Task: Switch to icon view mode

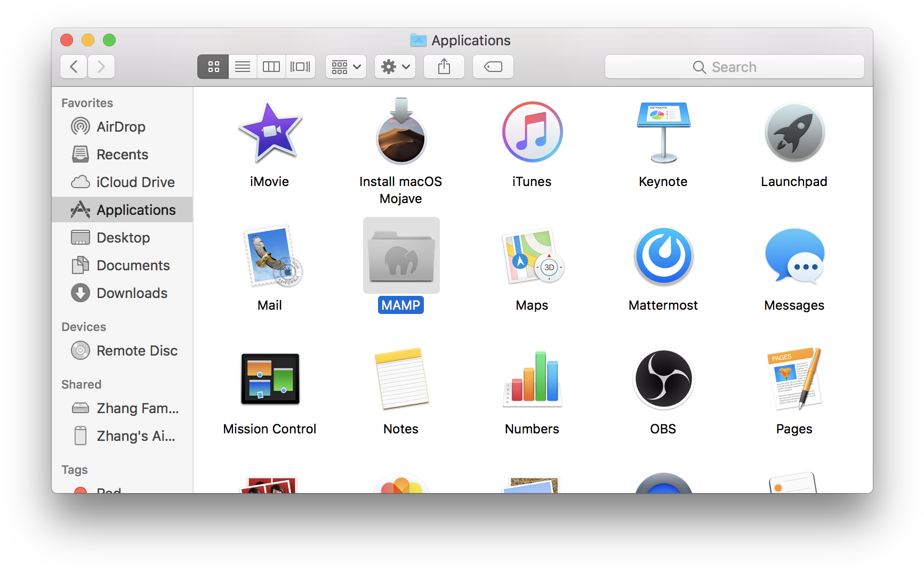Action: 213,67
